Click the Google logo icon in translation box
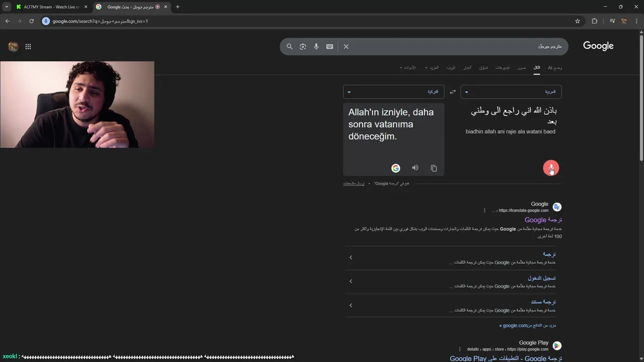 click(x=396, y=168)
